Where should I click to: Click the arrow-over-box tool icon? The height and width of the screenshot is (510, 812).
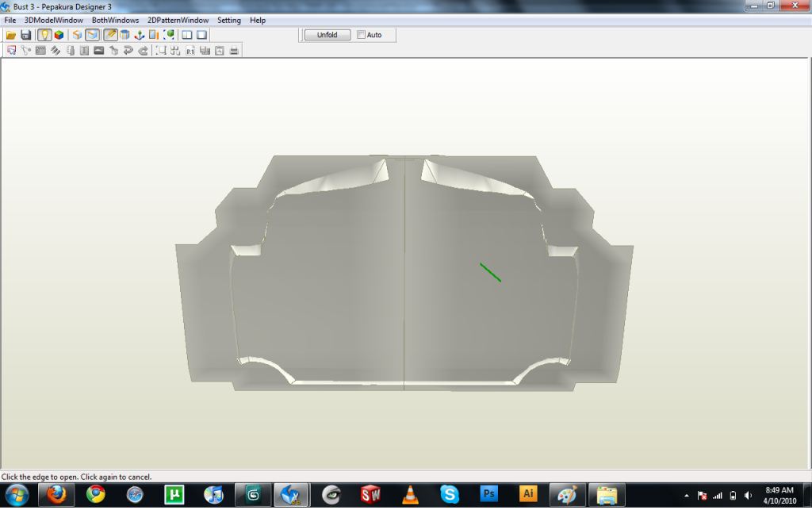tap(113, 50)
